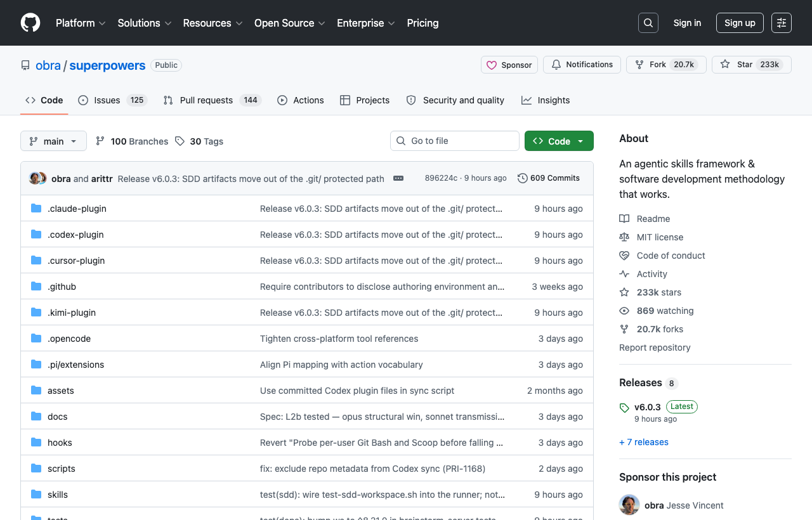Expand the Enterprise menu
Screen dimensions: 812x520
[x=366, y=23]
